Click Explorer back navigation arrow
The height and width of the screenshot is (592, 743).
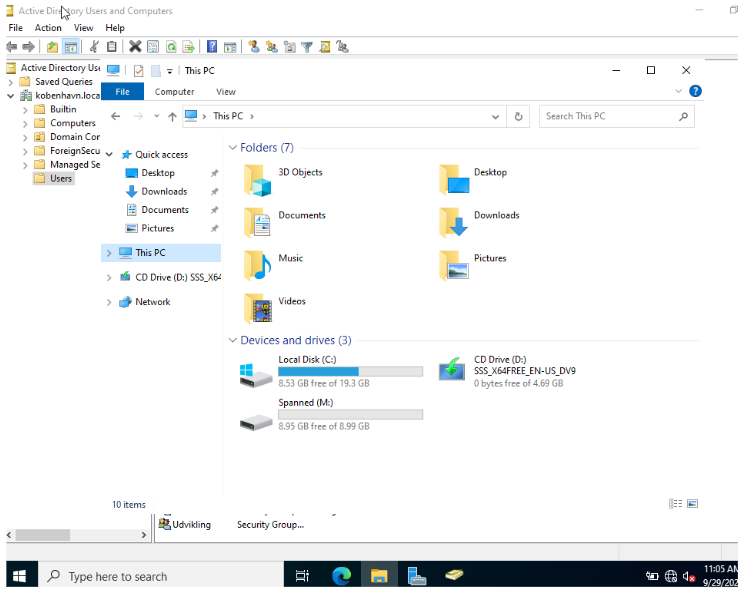click(116, 116)
